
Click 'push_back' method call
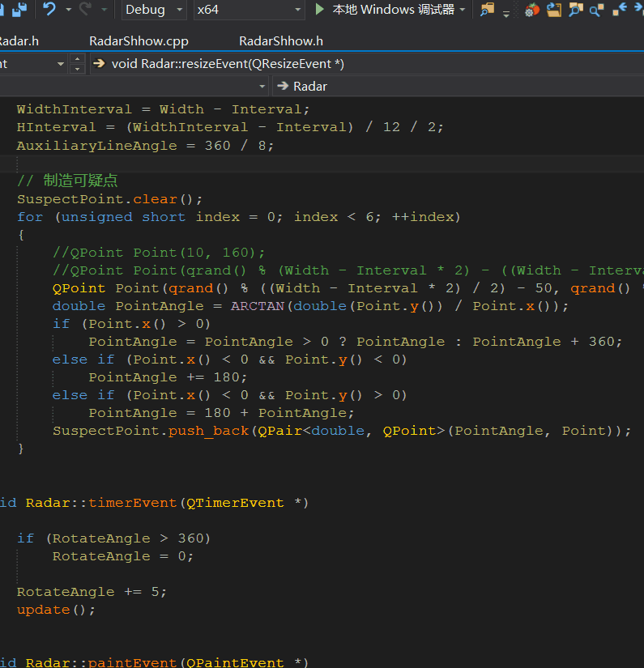[208, 431]
